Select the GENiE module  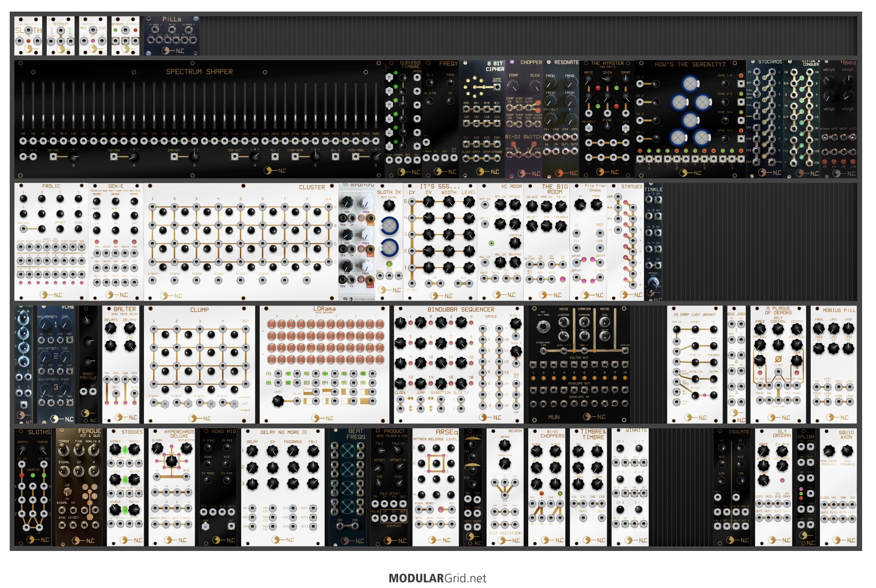point(116,242)
